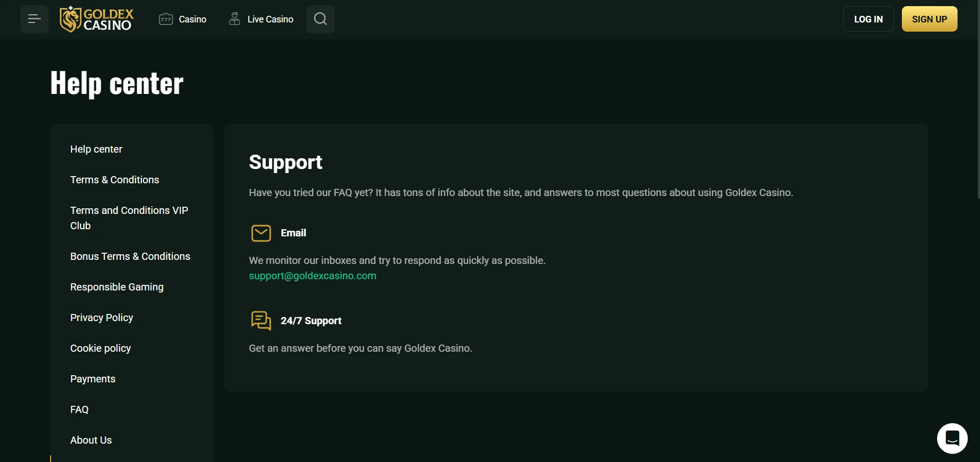Open the Privacy Policy page

[x=102, y=318]
